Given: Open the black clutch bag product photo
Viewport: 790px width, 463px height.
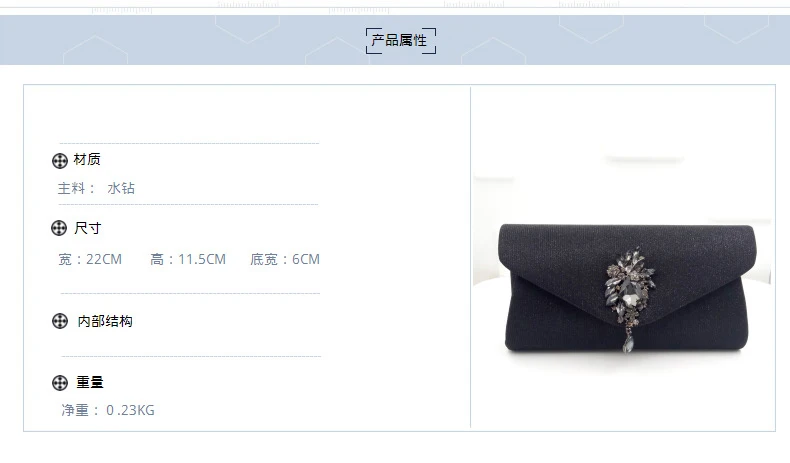Looking at the screenshot, I should point(622,257).
